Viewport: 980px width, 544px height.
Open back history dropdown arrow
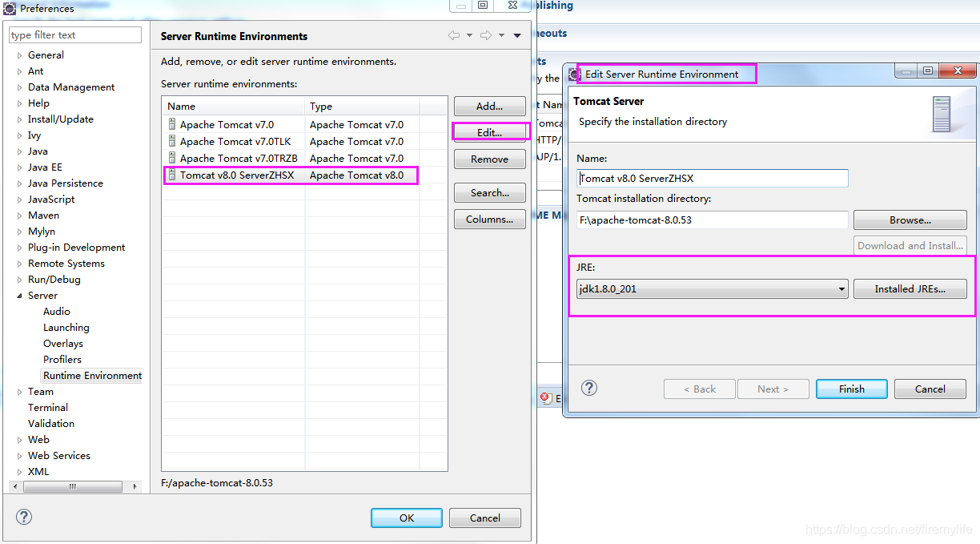(469, 35)
